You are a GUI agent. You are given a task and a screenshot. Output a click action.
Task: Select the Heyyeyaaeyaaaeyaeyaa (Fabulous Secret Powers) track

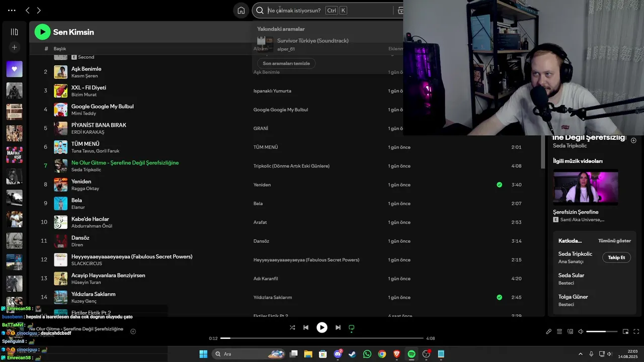point(132,256)
